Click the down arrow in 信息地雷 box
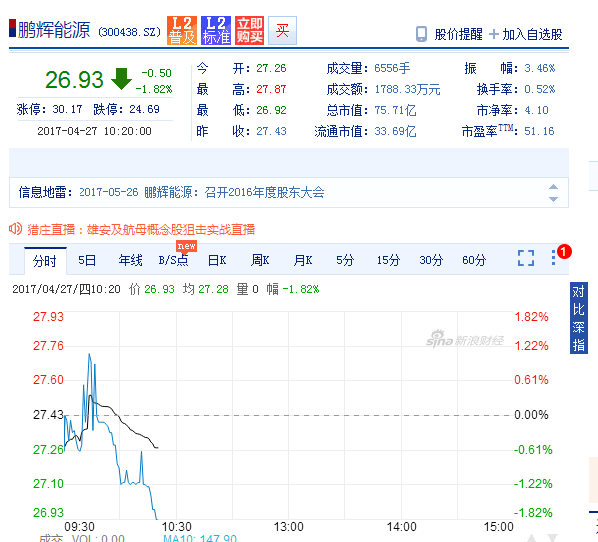This screenshot has height=542, width=598. pyautogui.click(x=553, y=199)
